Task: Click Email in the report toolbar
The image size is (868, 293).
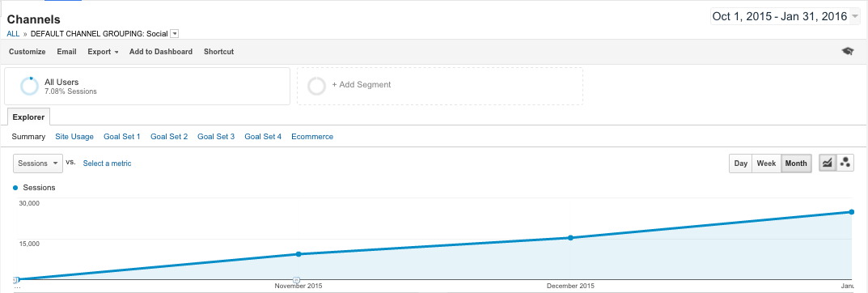Action: coord(66,52)
